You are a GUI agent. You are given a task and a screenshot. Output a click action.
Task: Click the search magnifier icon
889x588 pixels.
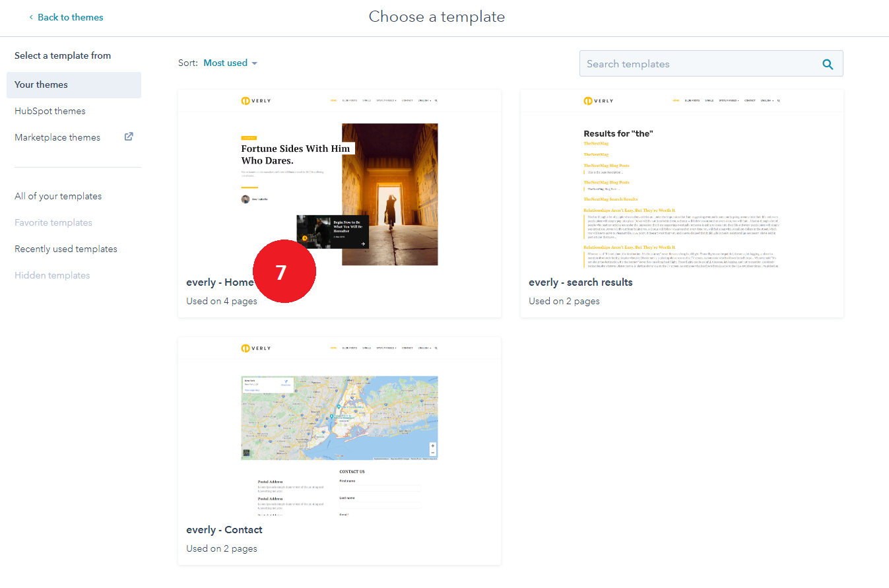[x=828, y=64]
